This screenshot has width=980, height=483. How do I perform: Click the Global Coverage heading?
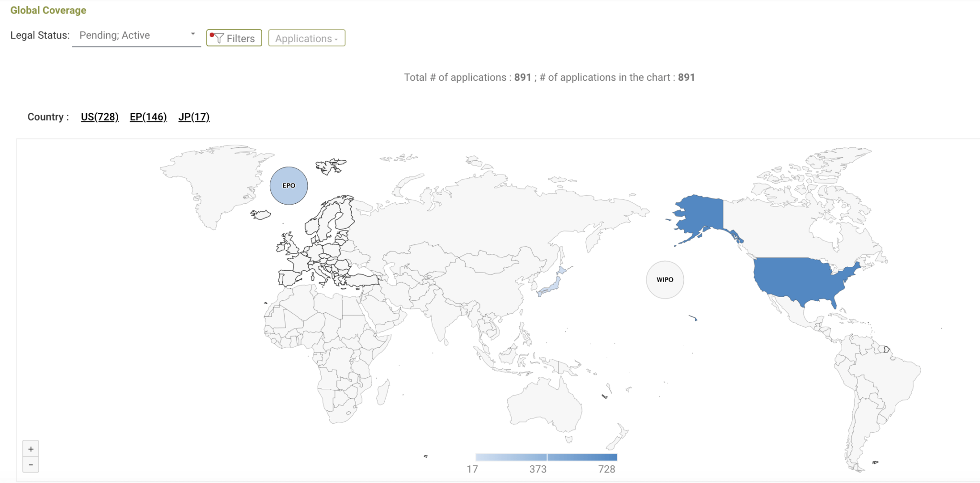(x=48, y=10)
